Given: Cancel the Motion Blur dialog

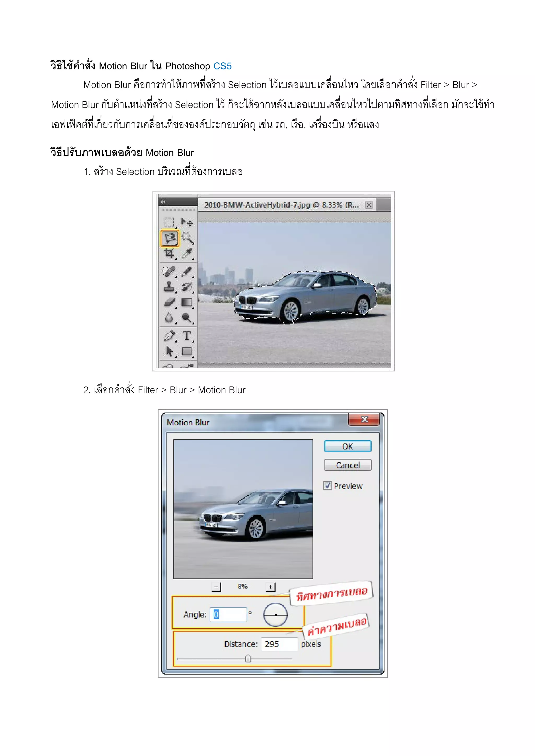Looking at the screenshot, I should 347,465.
